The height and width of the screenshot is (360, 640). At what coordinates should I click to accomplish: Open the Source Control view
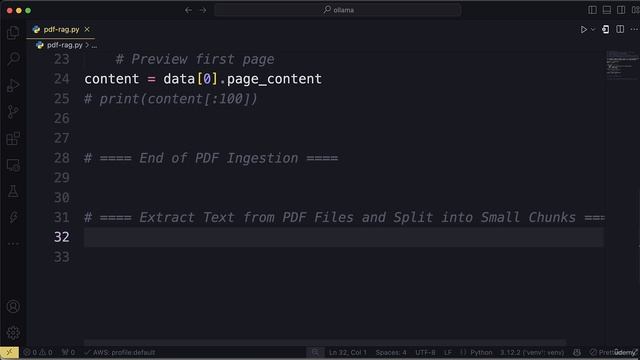(13, 112)
